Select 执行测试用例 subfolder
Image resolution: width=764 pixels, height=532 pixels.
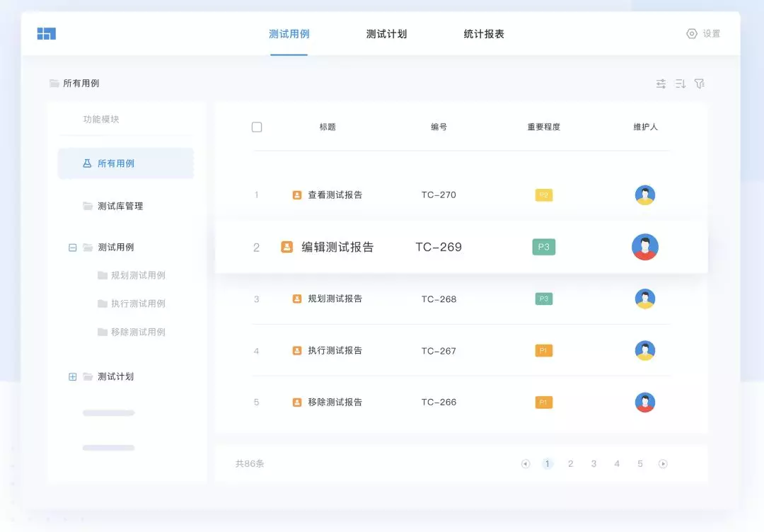click(139, 303)
